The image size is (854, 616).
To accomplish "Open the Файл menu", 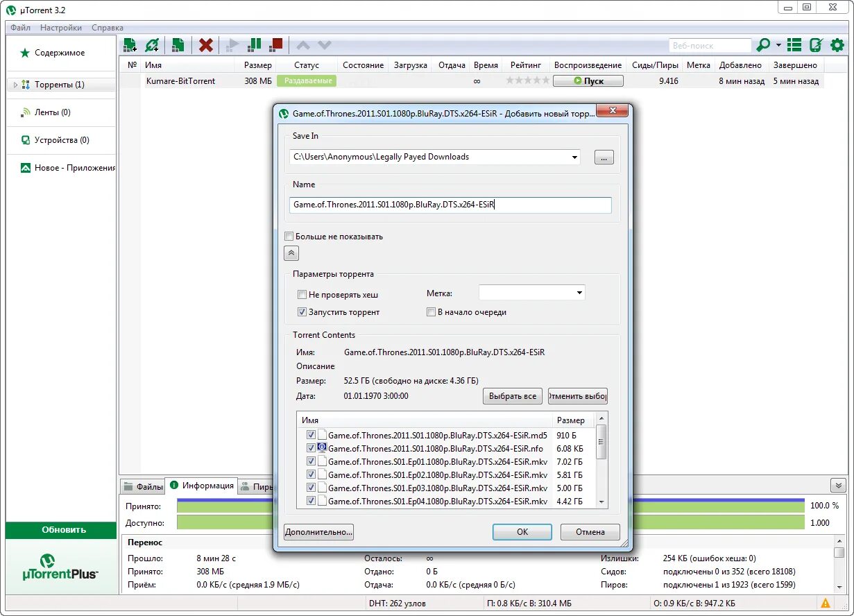I will pos(20,28).
